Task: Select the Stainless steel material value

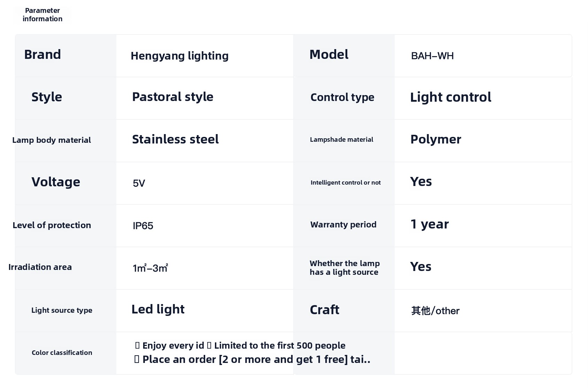Action: (x=175, y=139)
